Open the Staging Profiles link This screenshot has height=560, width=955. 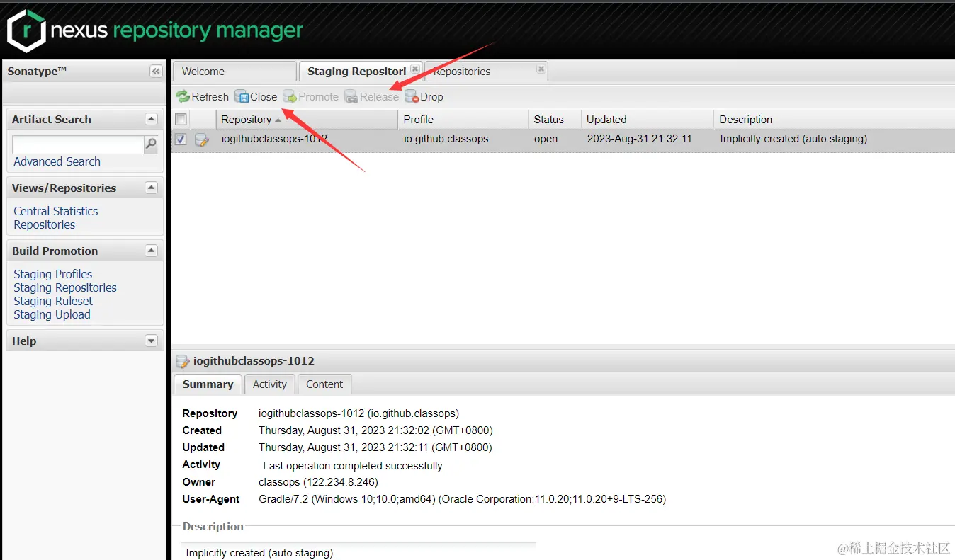click(x=53, y=274)
